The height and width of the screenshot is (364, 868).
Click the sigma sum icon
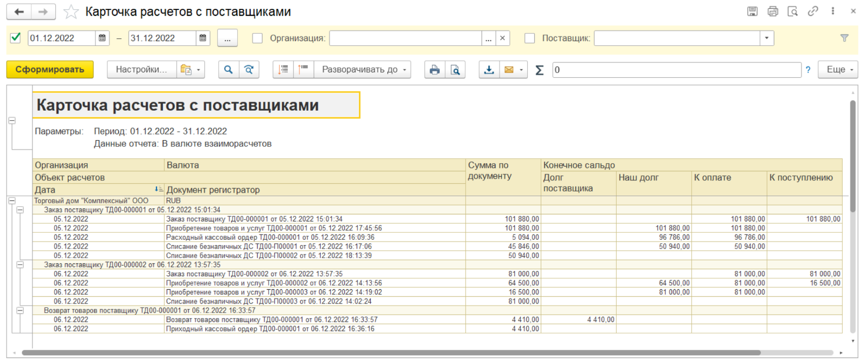pyautogui.click(x=539, y=70)
